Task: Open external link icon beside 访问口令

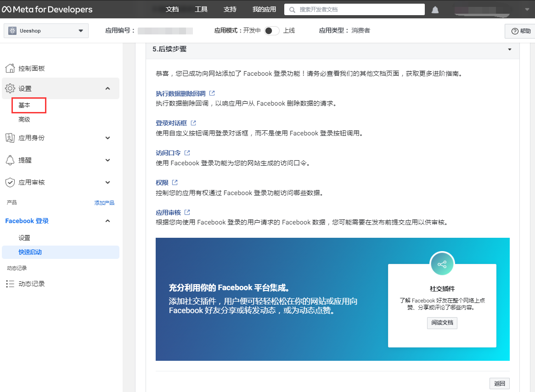Action: [187, 152]
